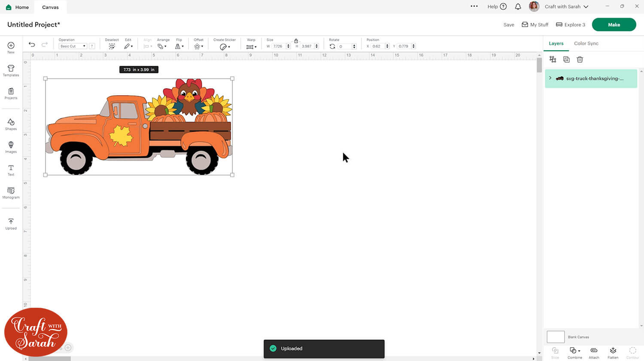The width and height of the screenshot is (644, 361).
Task: Switch to the Color Sync tab
Action: (586, 43)
